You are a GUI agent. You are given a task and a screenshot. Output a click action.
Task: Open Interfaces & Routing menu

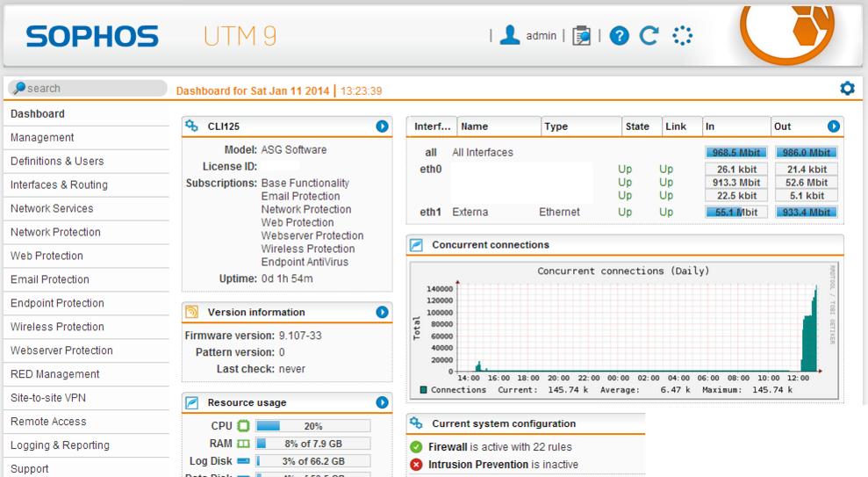click(86, 185)
